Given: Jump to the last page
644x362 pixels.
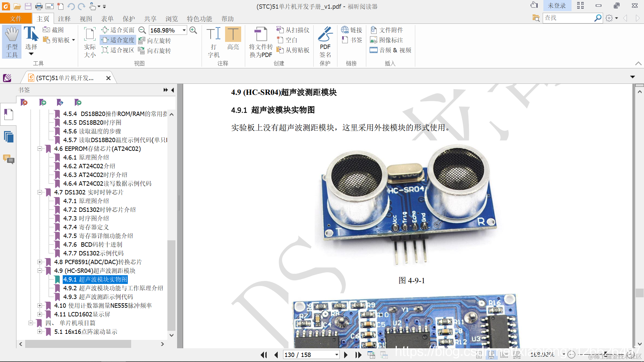Looking at the screenshot, I should (x=358, y=355).
